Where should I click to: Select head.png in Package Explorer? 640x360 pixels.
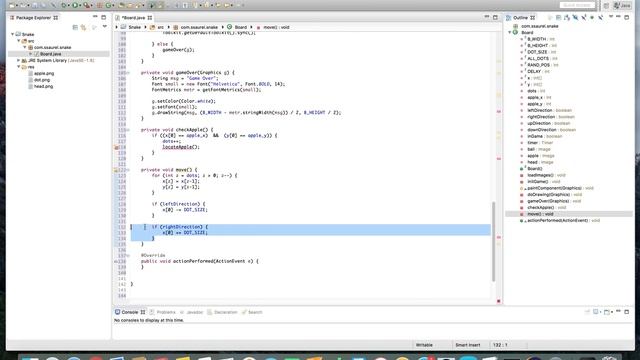coord(43,87)
